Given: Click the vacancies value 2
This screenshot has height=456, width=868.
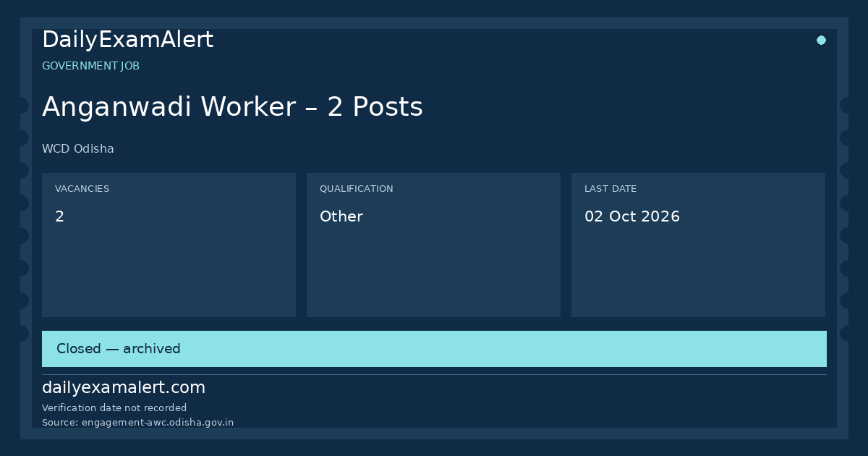Looking at the screenshot, I should 59,216.
